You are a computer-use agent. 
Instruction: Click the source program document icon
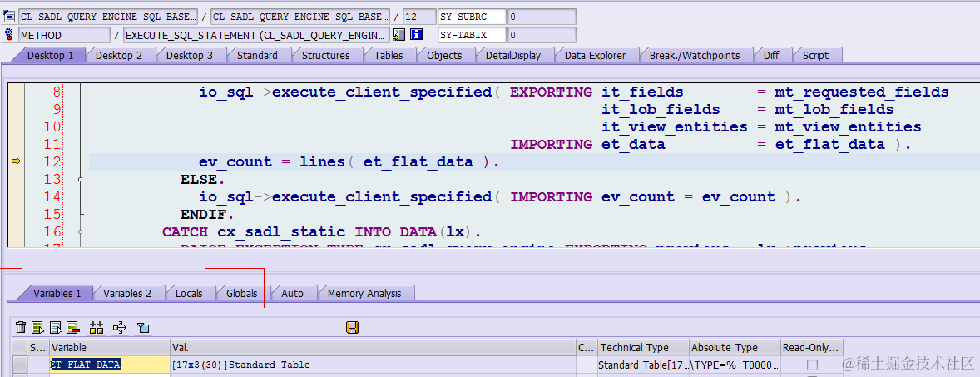[x=9, y=17]
